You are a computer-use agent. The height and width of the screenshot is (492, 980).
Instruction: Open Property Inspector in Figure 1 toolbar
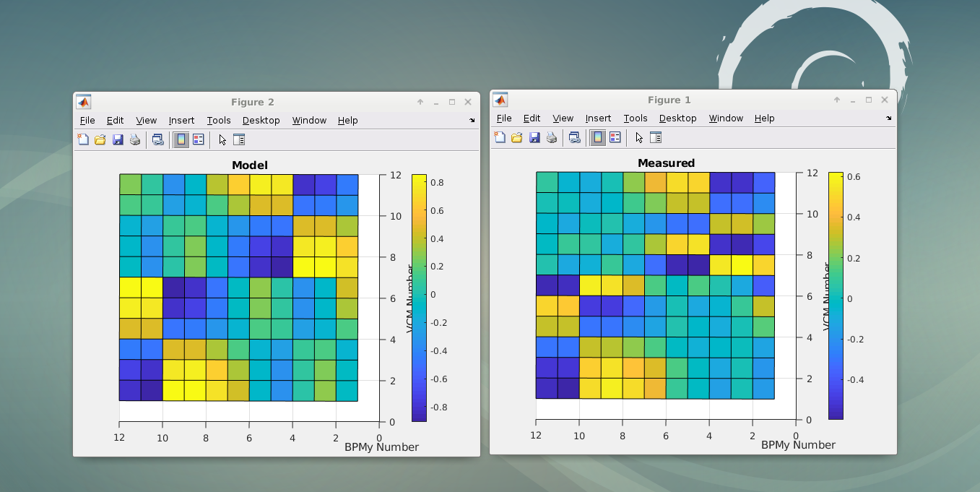(x=656, y=137)
